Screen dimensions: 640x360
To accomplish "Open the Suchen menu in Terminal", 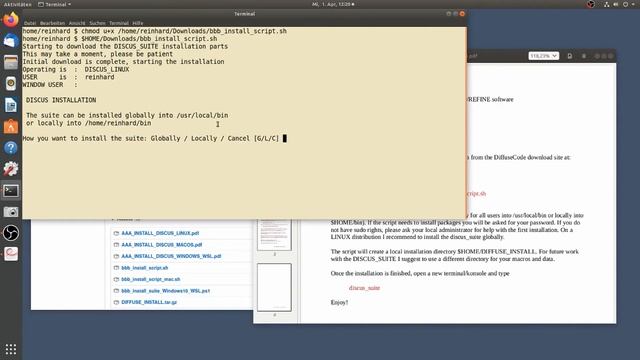I will point(97,23).
